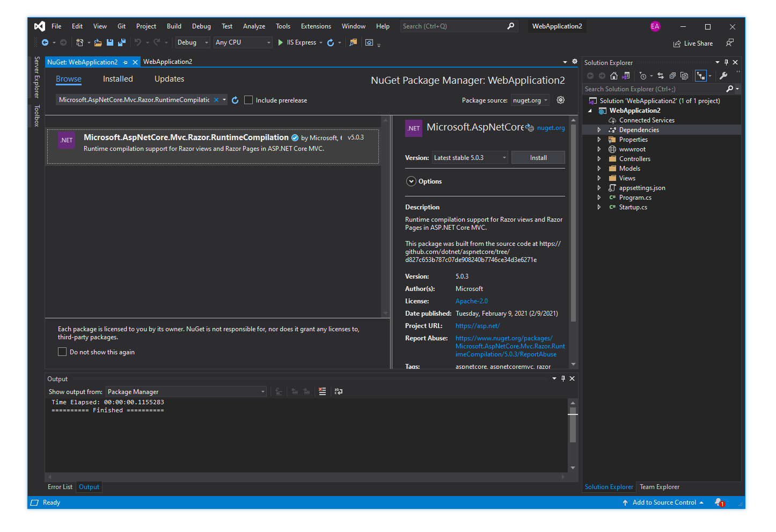Switch Solution Explorer views icon
This screenshot has width=776, height=532.
(x=626, y=76)
